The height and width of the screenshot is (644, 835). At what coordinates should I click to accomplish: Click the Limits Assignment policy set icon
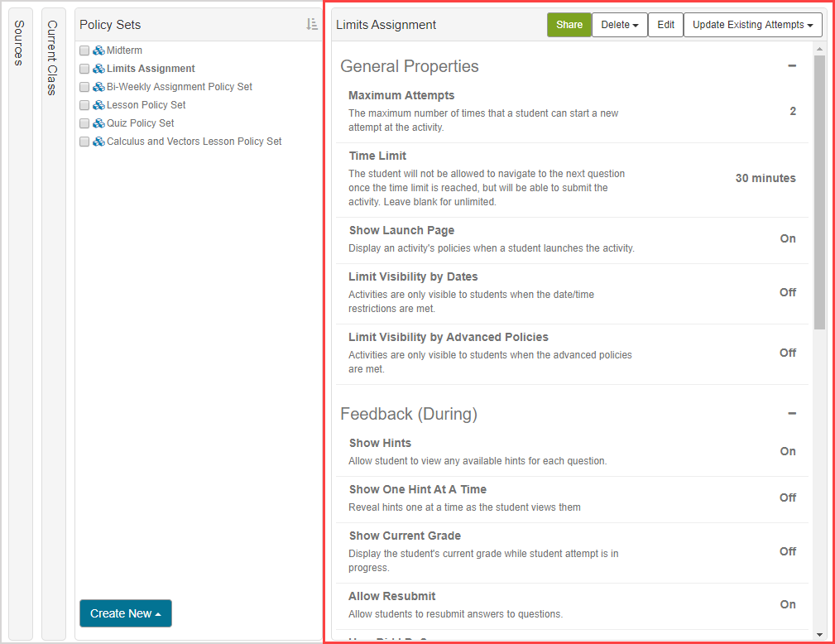tap(98, 69)
